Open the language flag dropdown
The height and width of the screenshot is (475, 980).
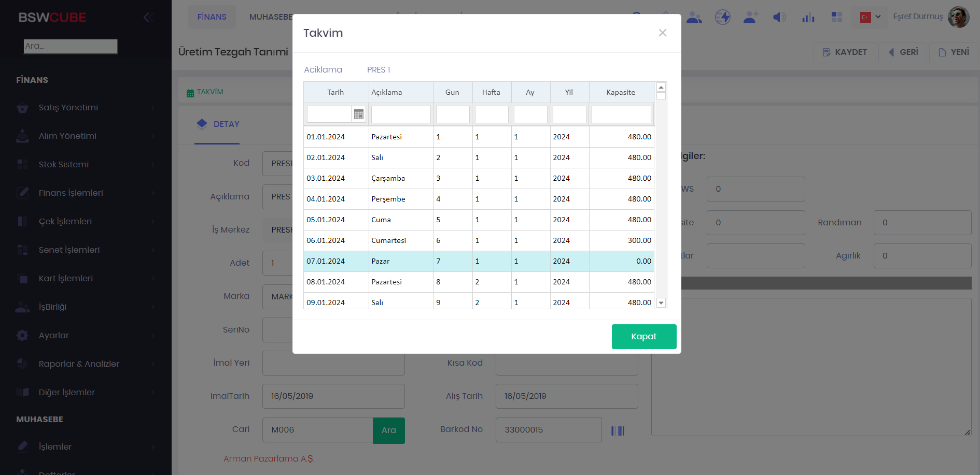tap(870, 17)
